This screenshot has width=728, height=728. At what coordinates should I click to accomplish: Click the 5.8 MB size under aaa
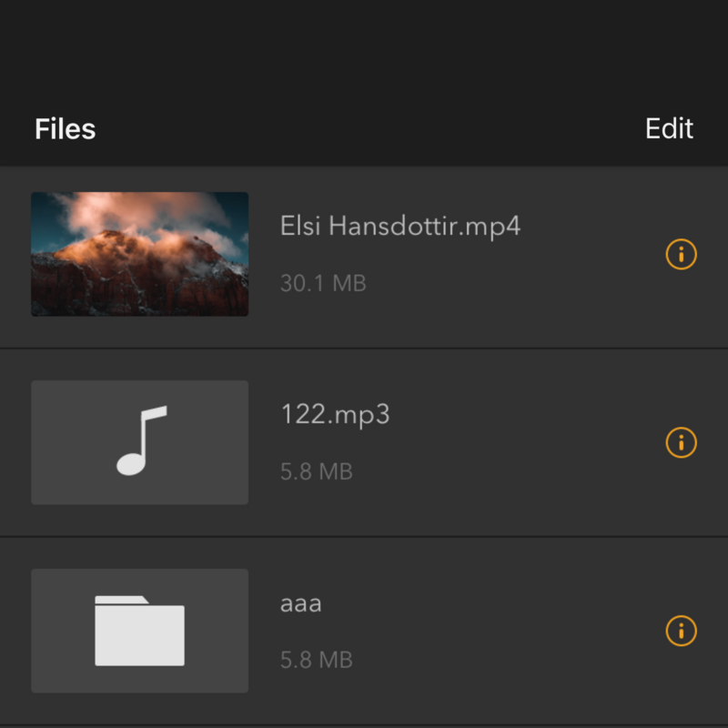coord(316,660)
